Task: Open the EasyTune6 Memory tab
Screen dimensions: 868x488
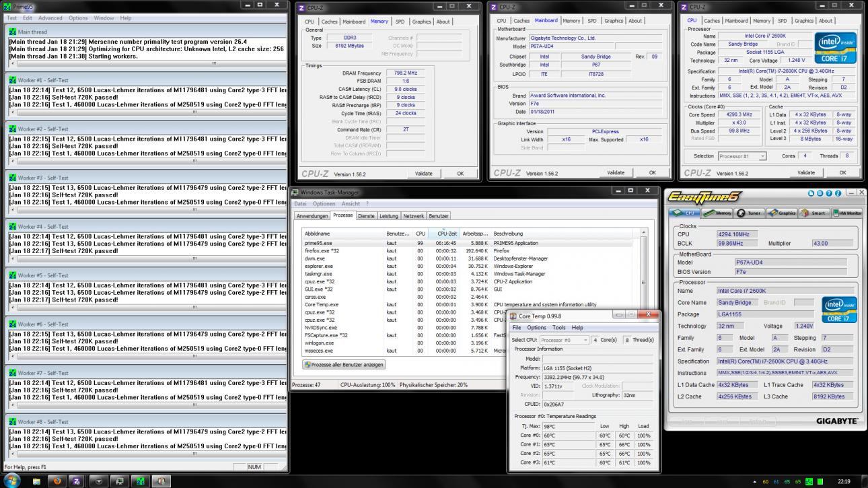Action: tap(719, 213)
